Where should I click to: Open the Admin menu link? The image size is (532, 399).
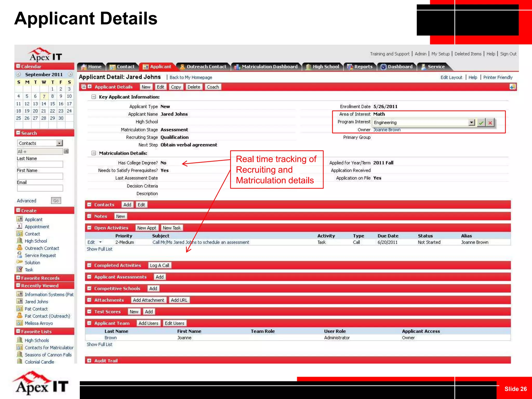[x=421, y=54]
